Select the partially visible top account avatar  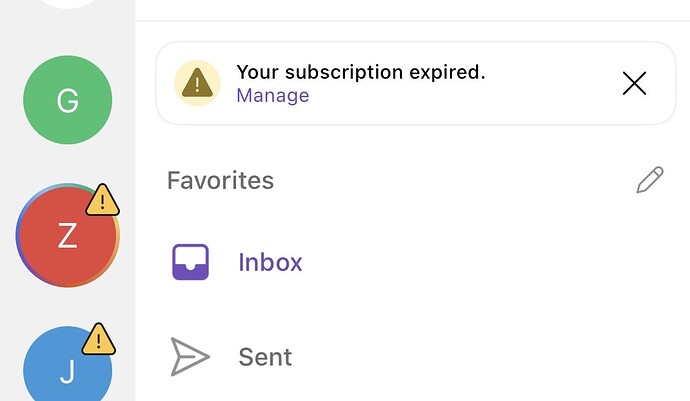click(67, 4)
